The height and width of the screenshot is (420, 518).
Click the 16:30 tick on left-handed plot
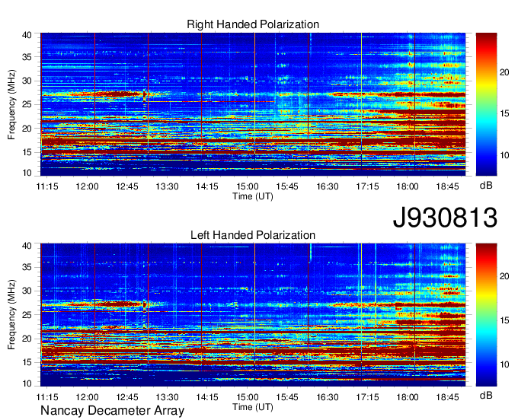click(x=328, y=397)
